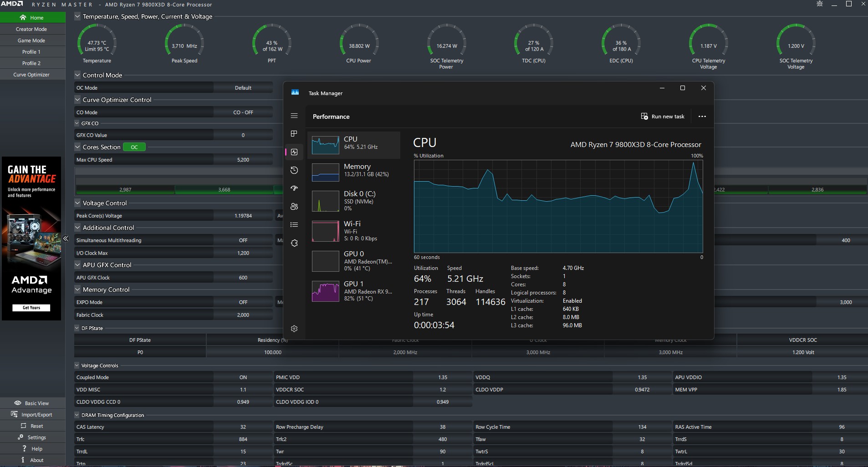Toggle the green OC switch in Cores Section
The height and width of the screenshot is (467, 868).
(134, 147)
